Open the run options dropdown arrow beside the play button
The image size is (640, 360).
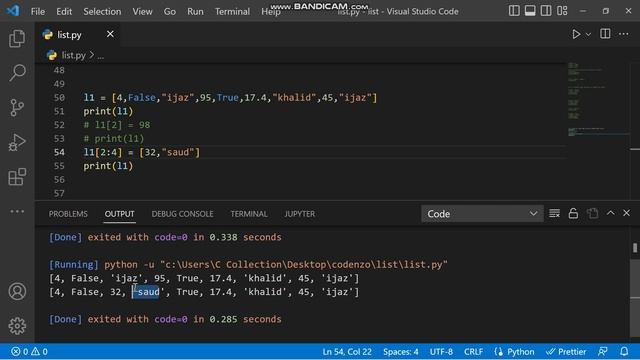588,35
